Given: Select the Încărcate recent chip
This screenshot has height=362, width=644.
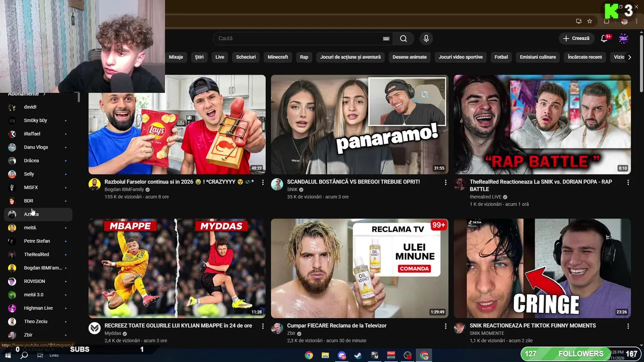Looking at the screenshot, I should pyautogui.click(x=585, y=57).
